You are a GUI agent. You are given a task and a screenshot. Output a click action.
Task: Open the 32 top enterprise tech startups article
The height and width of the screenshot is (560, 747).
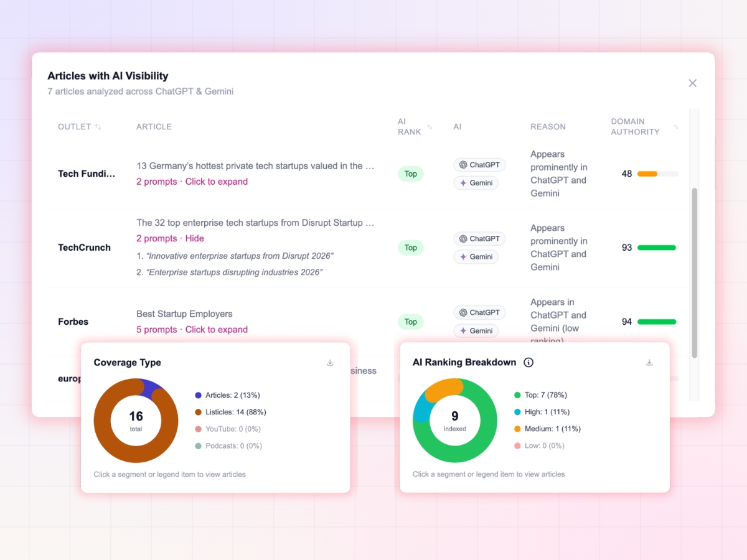(x=255, y=223)
